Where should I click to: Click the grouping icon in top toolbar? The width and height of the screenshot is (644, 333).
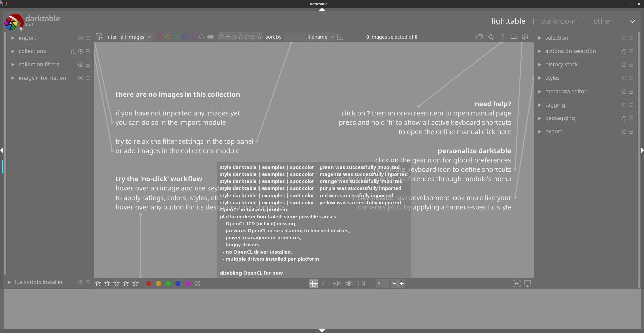pyautogui.click(x=479, y=37)
